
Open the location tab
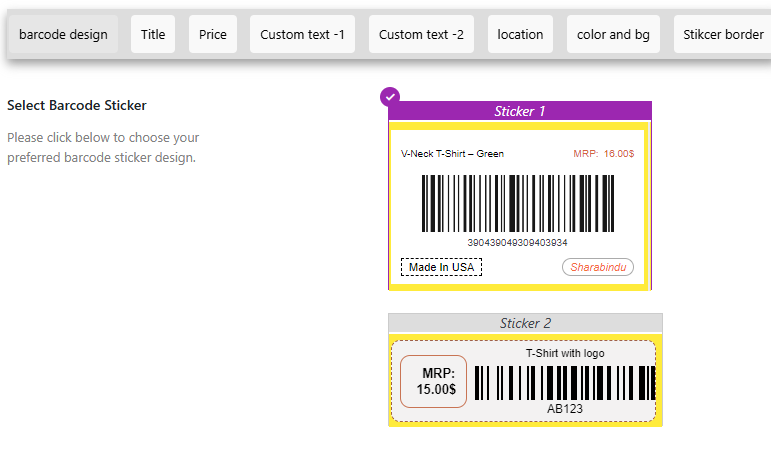[x=520, y=34]
